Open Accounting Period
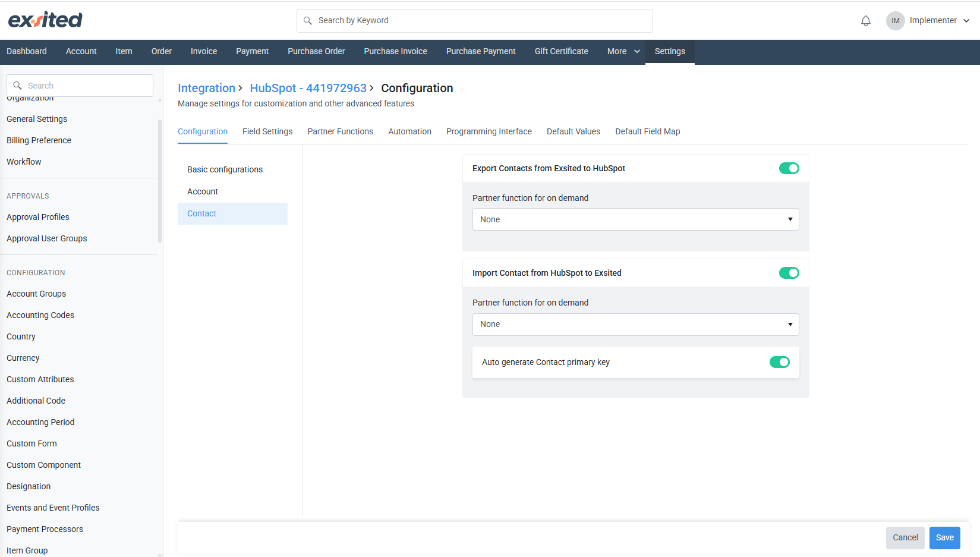Viewport: 980px width, 557px height. click(x=40, y=422)
